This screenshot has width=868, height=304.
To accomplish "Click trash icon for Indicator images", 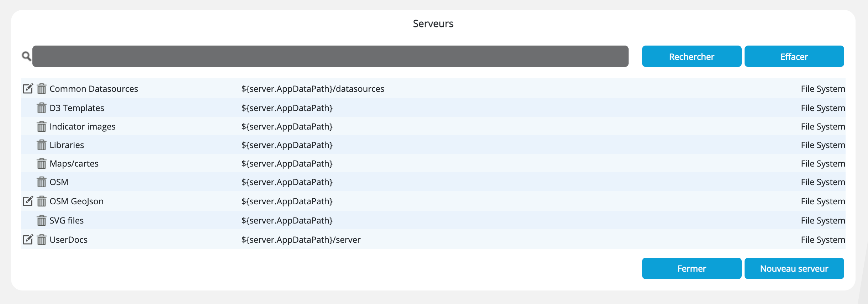I will pyautogui.click(x=42, y=126).
